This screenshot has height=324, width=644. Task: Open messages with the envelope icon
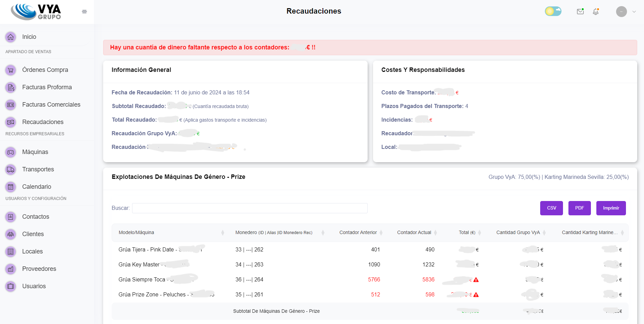pos(580,11)
